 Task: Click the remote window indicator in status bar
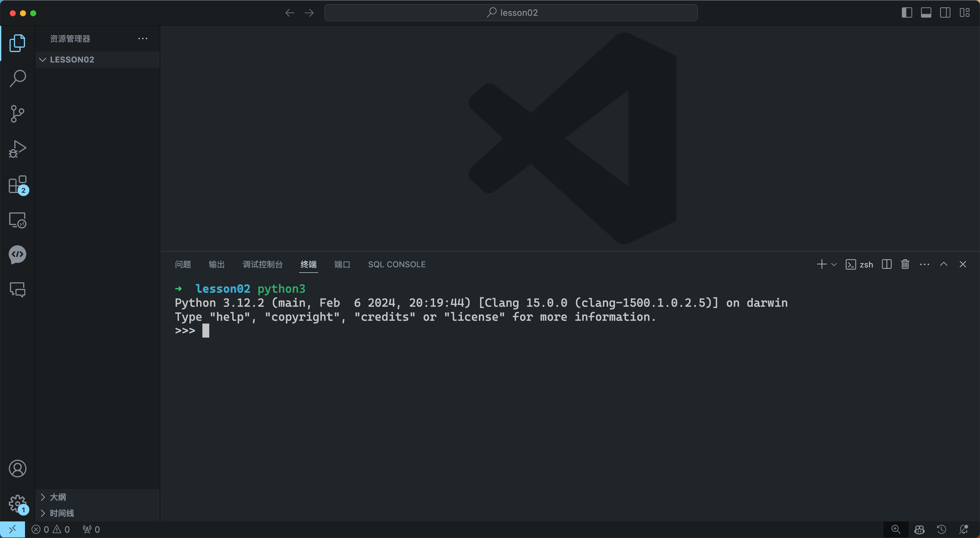point(13,529)
